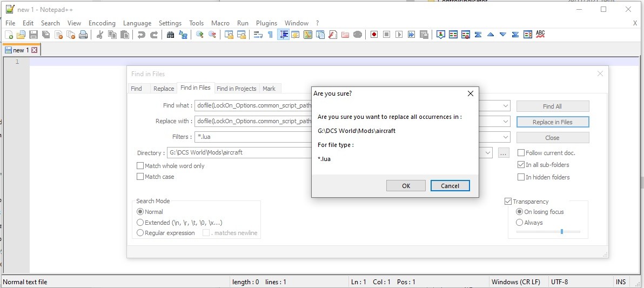Open the File menu
The height and width of the screenshot is (288, 644).
coord(10,23)
